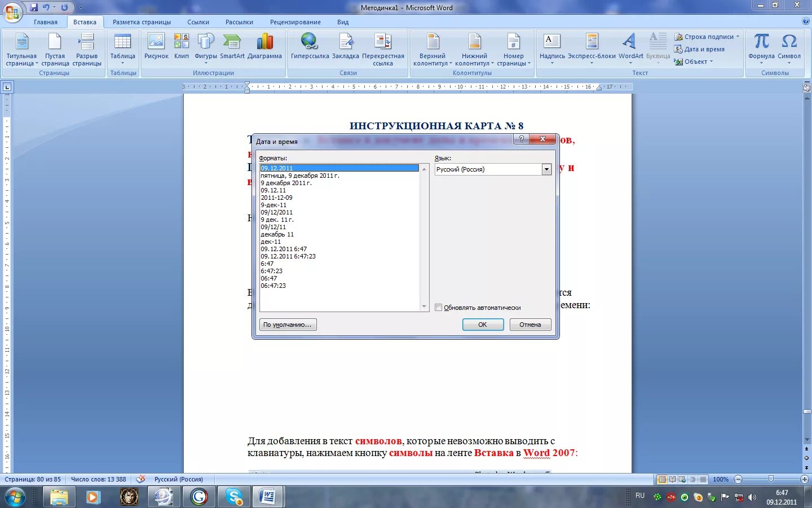Click the zoom out minus button
The width and height of the screenshot is (812, 508).
(x=738, y=479)
